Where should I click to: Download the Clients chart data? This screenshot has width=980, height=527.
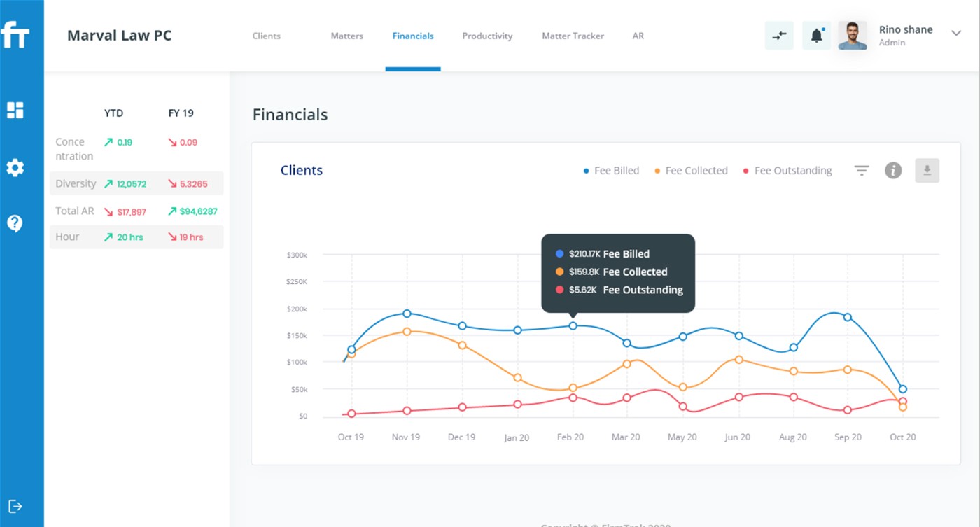[927, 170]
